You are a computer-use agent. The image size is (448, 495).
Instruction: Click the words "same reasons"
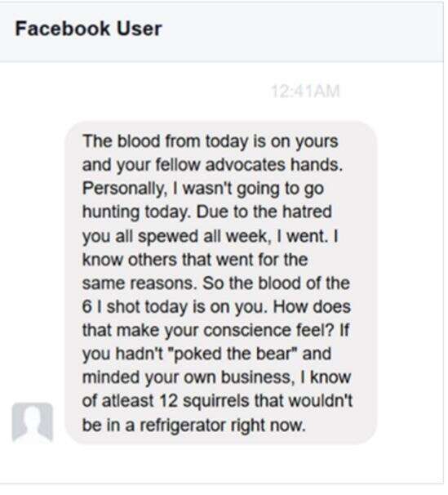[x=139, y=283]
